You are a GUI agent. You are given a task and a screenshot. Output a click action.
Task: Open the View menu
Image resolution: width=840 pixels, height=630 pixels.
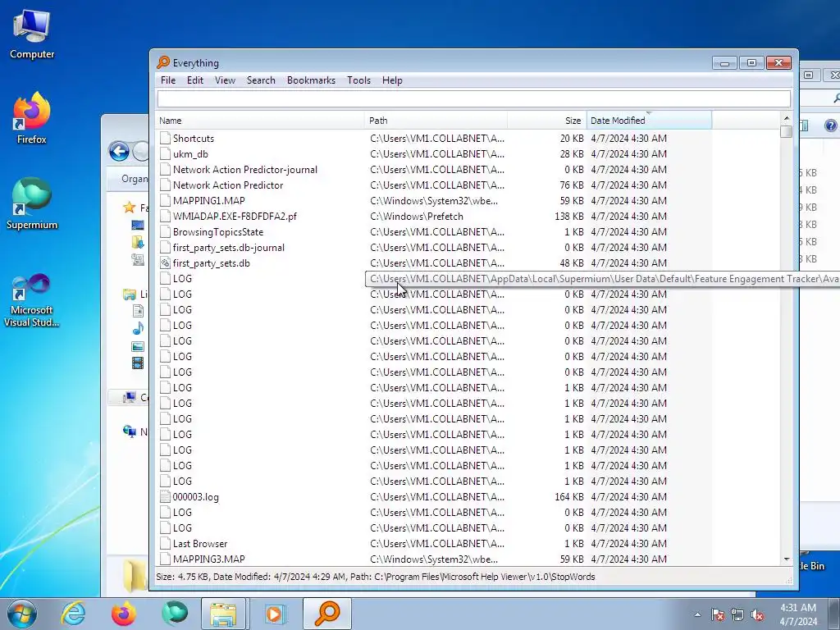225,80
